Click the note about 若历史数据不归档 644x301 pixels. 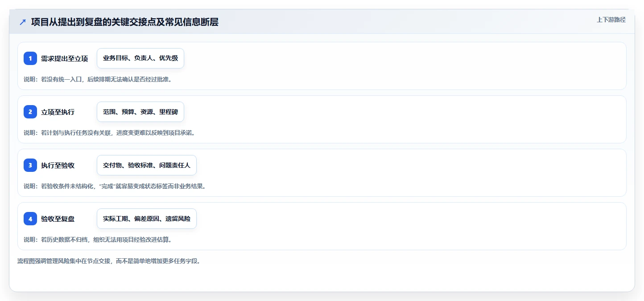click(98, 240)
